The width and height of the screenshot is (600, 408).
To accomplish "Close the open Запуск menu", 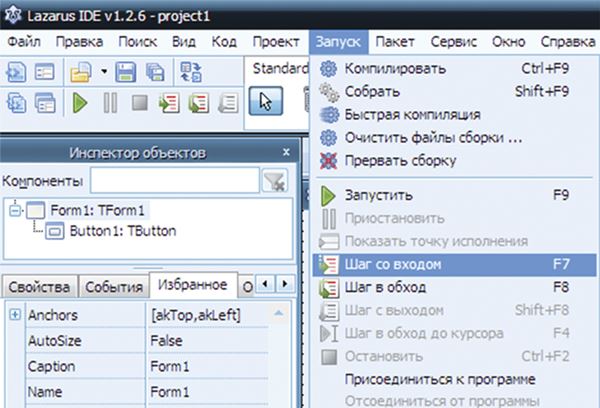I will [x=338, y=42].
